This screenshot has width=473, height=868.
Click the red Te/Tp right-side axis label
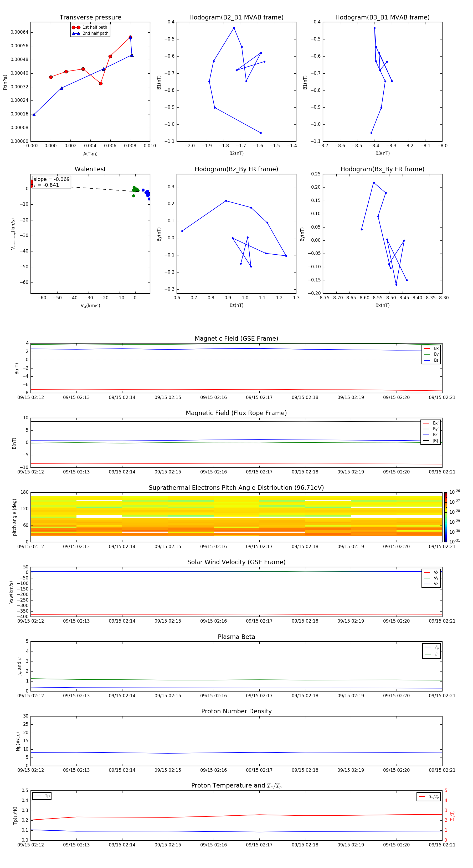(453, 816)
